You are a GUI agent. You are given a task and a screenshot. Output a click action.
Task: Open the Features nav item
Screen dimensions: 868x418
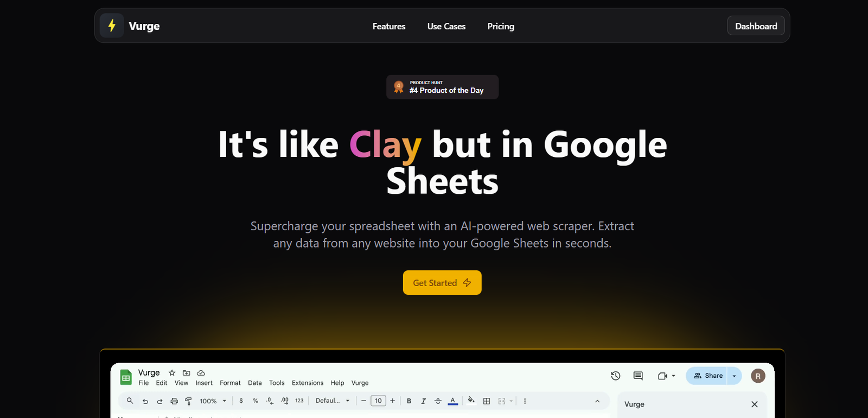388,26
